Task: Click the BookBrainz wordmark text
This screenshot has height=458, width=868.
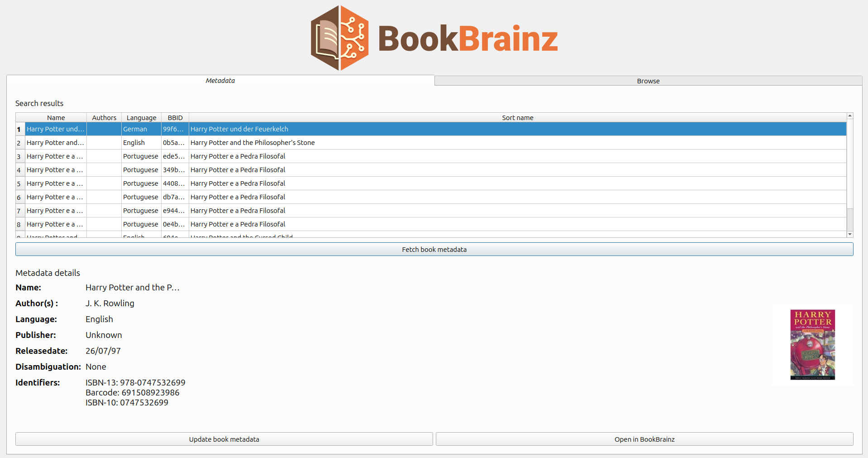Action: [468, 39]
